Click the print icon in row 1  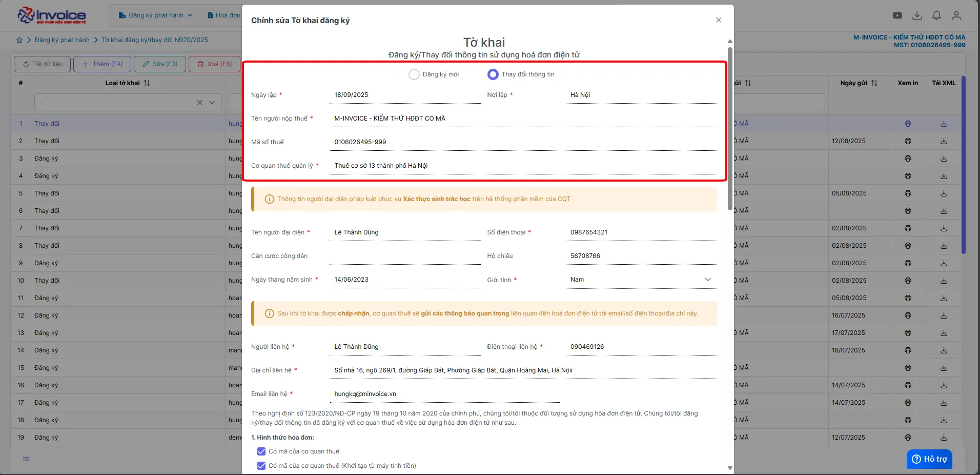tap(908, 124)
